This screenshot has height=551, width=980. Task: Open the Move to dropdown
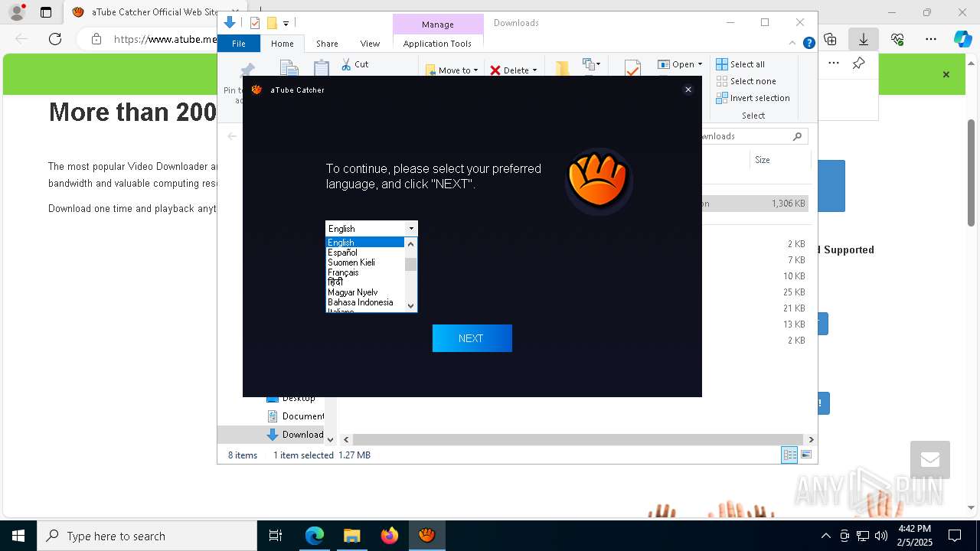click(x=452, y=70)
